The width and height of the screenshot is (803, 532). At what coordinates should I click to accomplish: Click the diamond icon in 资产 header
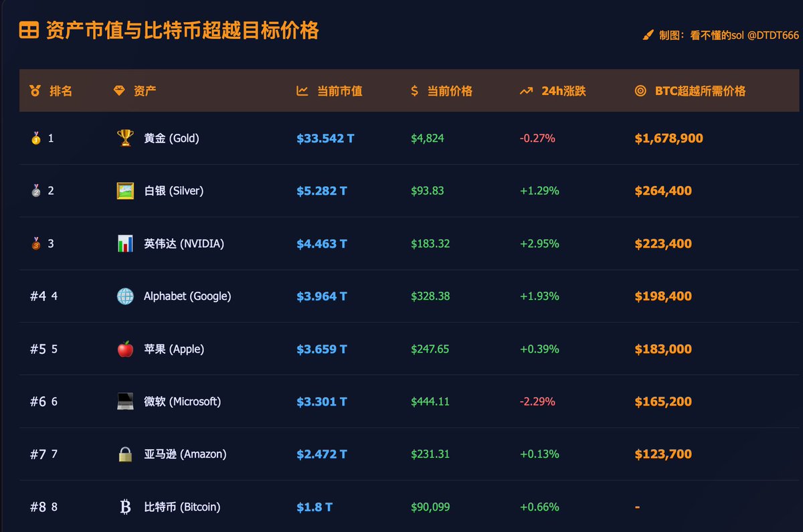point(119,91)
